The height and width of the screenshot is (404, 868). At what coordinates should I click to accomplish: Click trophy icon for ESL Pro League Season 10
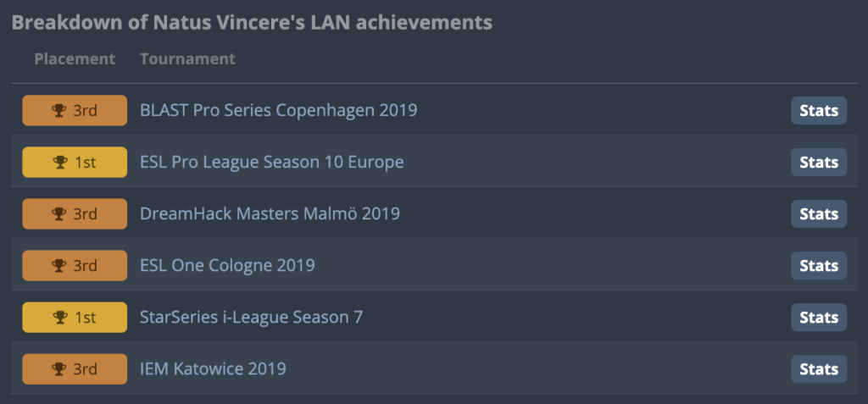pyautogui.click(x=60, y=162)
